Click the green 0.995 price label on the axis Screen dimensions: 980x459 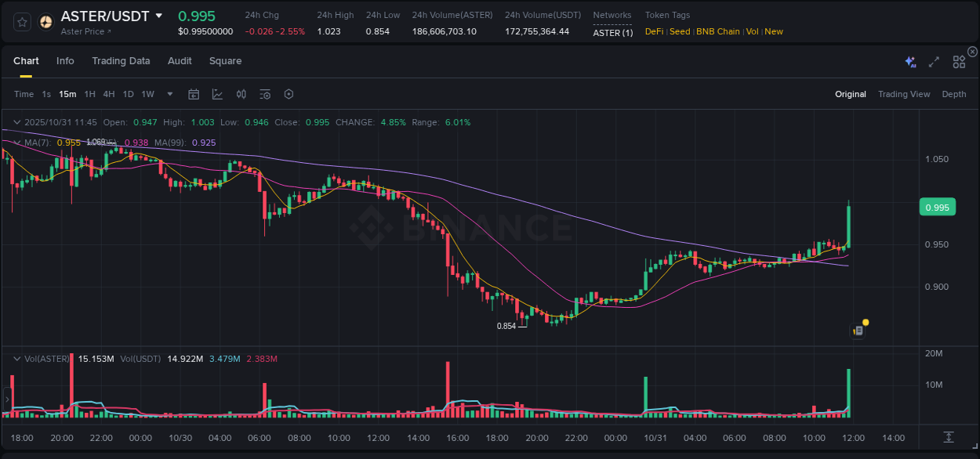tap(938, 207)
